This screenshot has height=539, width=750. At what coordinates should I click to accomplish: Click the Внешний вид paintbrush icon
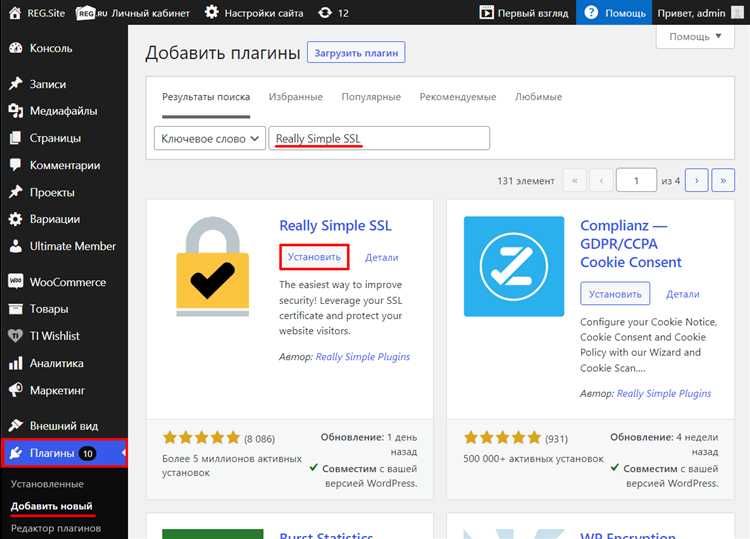pyautogui.click(x=16, y=425)
